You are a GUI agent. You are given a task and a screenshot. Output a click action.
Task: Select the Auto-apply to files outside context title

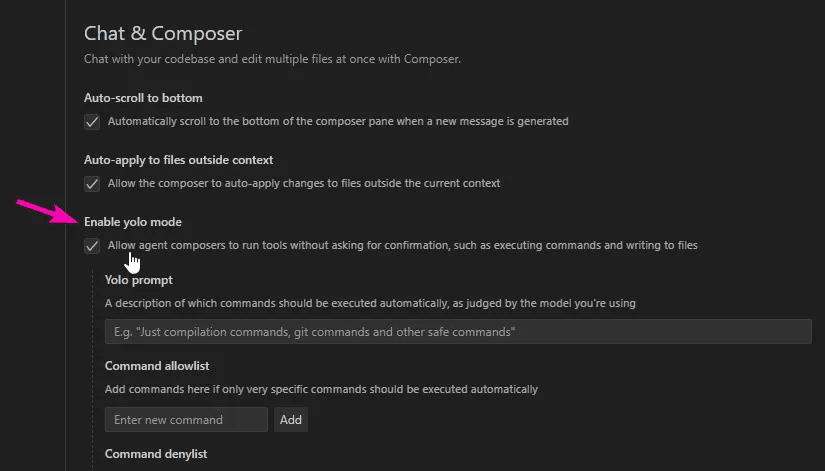pos(178,160)
